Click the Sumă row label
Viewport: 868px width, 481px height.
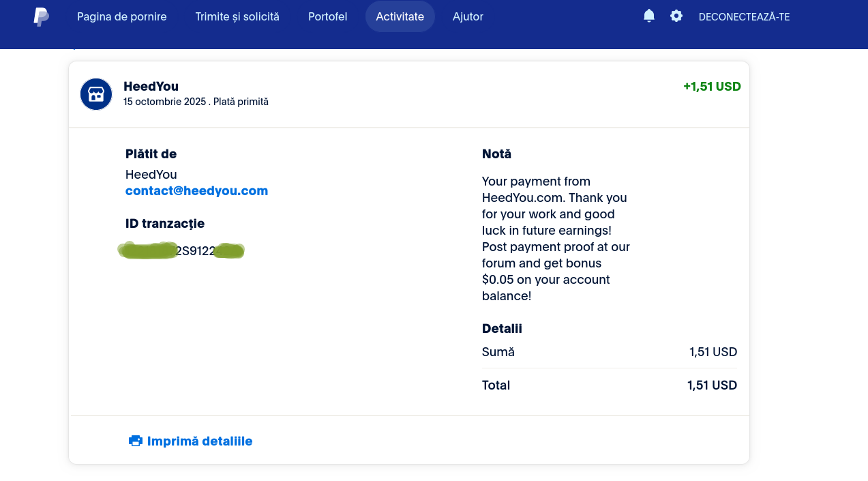pyautogui.click(x=498, y=352)
